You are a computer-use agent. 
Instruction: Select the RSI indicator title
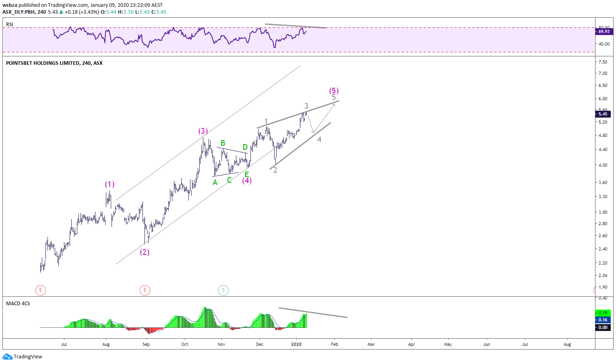pyautogui.click(x=10, y=25)
